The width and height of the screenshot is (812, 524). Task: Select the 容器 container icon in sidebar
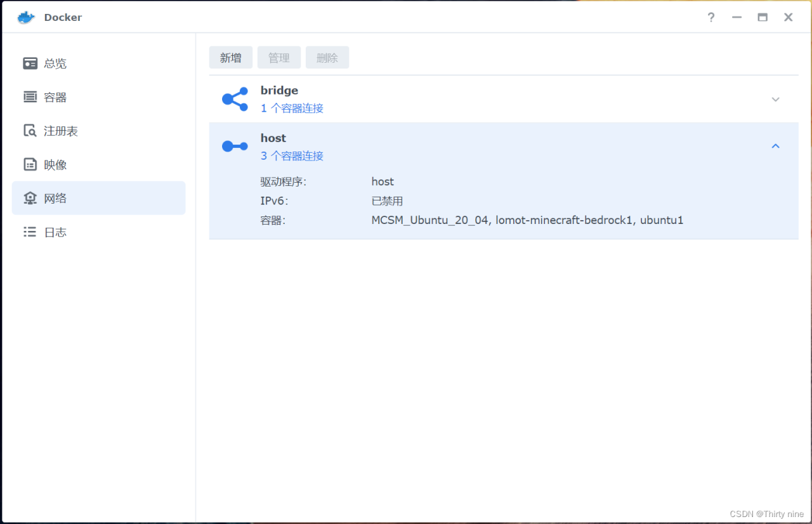[x=30, y=97]
